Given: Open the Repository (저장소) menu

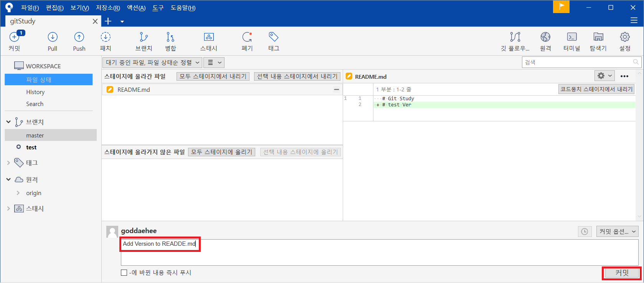Looking at the screenshot, I should [x=108, y=8].
